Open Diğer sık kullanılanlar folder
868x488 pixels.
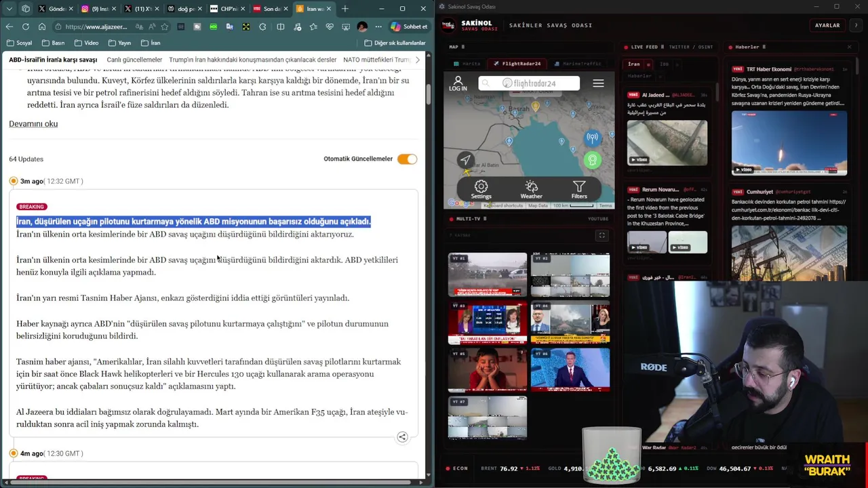tap(395, 43)
